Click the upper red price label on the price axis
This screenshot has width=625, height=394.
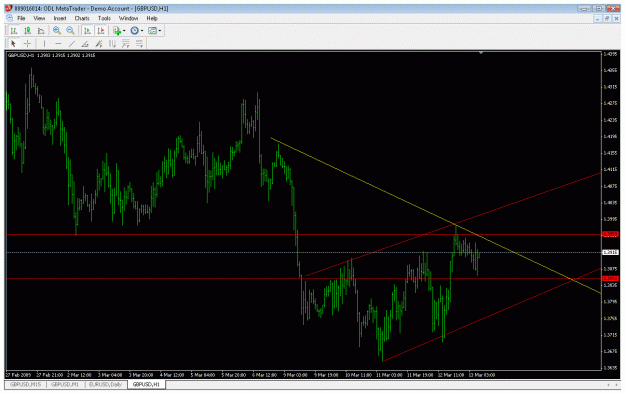click(610, 234)
